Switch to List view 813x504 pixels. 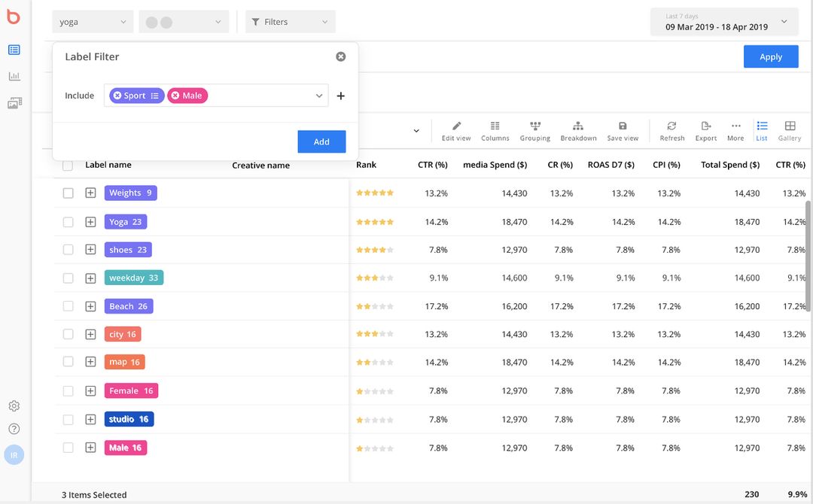tap(762, 131)
